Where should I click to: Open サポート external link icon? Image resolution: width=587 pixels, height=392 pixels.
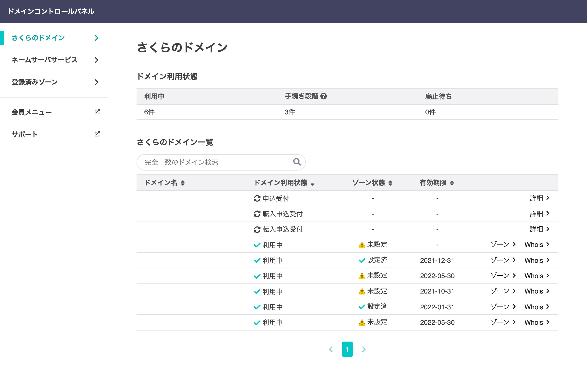pyautogui.click(x=97, y=134)
